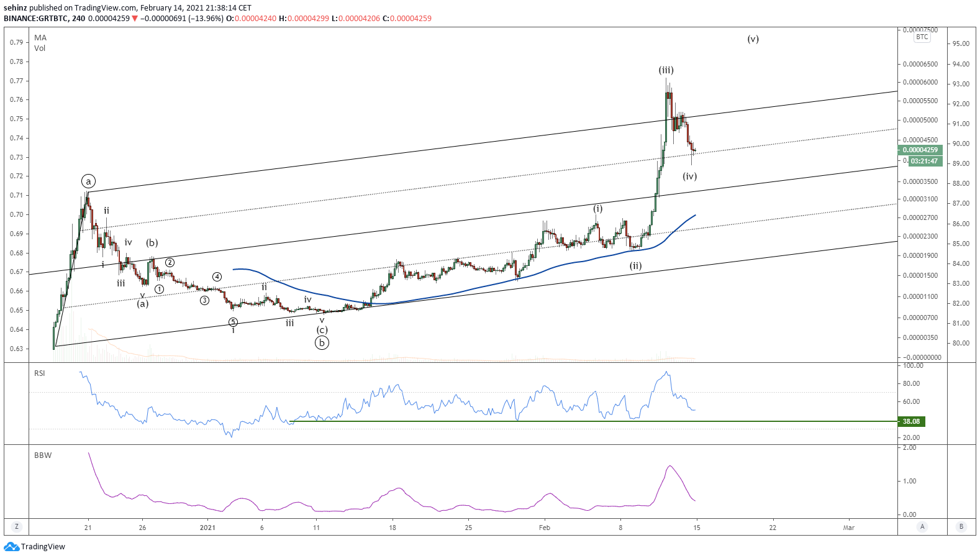Click the low value L:0.00004206 in header
The height and width of the screenshot is (558, 980).
(355, 19)
